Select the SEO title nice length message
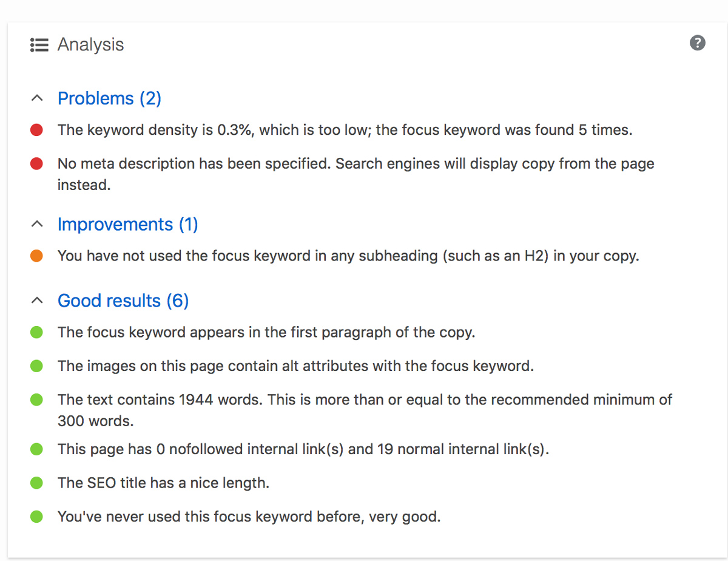 (x=163, y=483)
